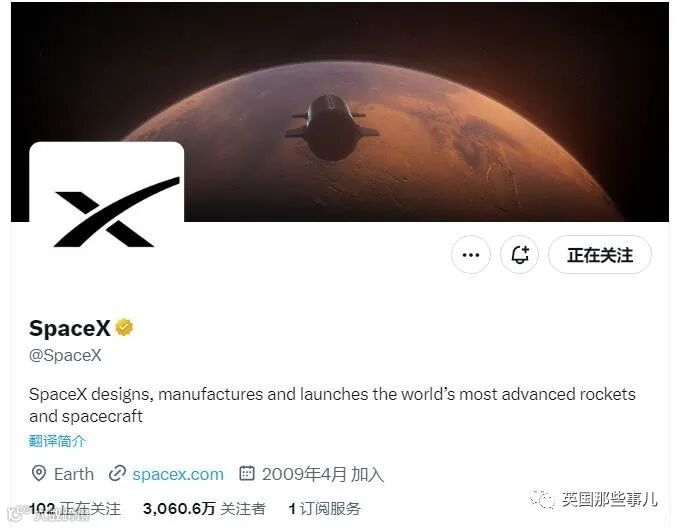The image size is (679, 528).
Task: Click the 英国那些事儿 watermark logo
Action: [x=594, y=499]
